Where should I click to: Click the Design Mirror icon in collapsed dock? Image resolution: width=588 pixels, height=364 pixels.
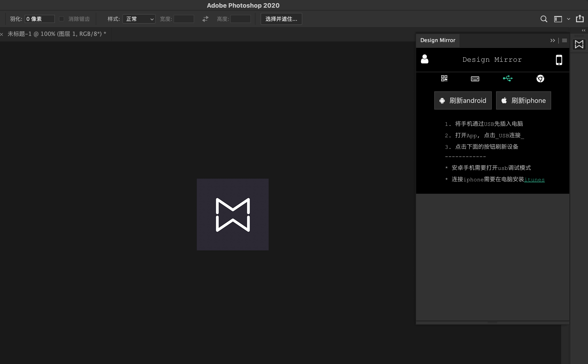(579, 44)
